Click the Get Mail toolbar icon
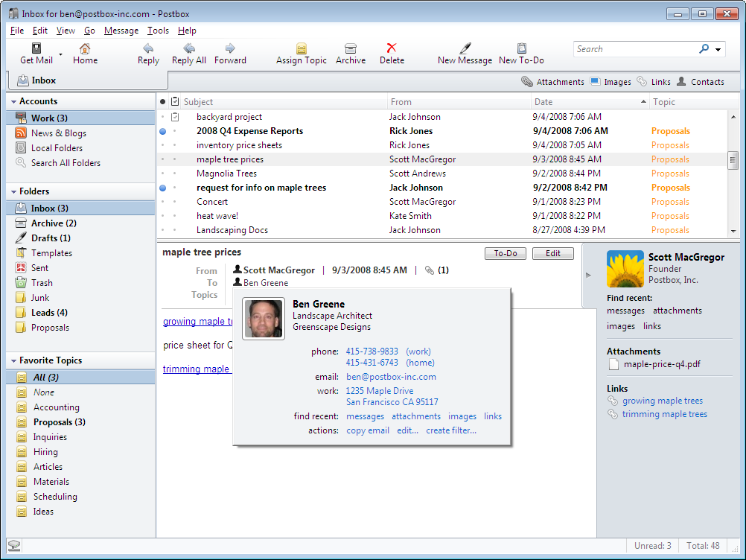Screen dimensions: 746x560 (36, 48)
